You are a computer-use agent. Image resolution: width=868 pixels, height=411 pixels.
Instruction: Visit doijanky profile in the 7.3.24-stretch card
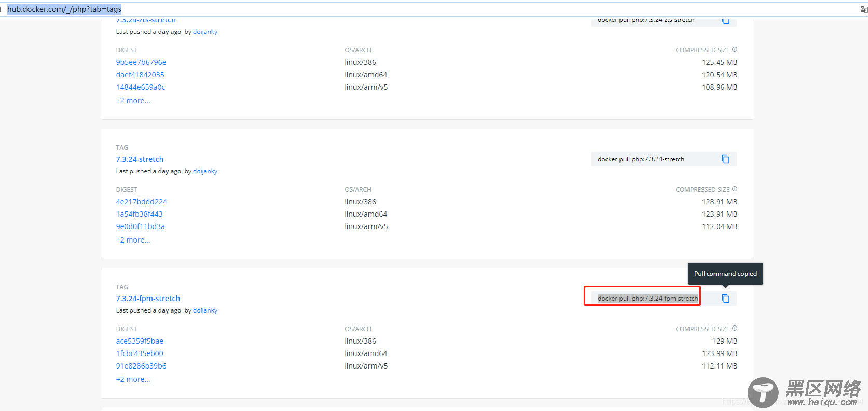(x=205, y=171)
